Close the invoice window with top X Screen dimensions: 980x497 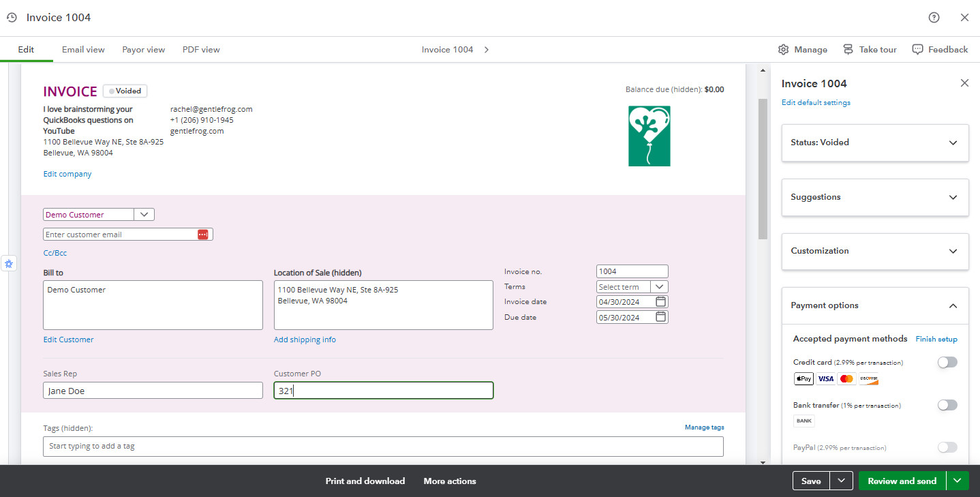tap(964, 18)
